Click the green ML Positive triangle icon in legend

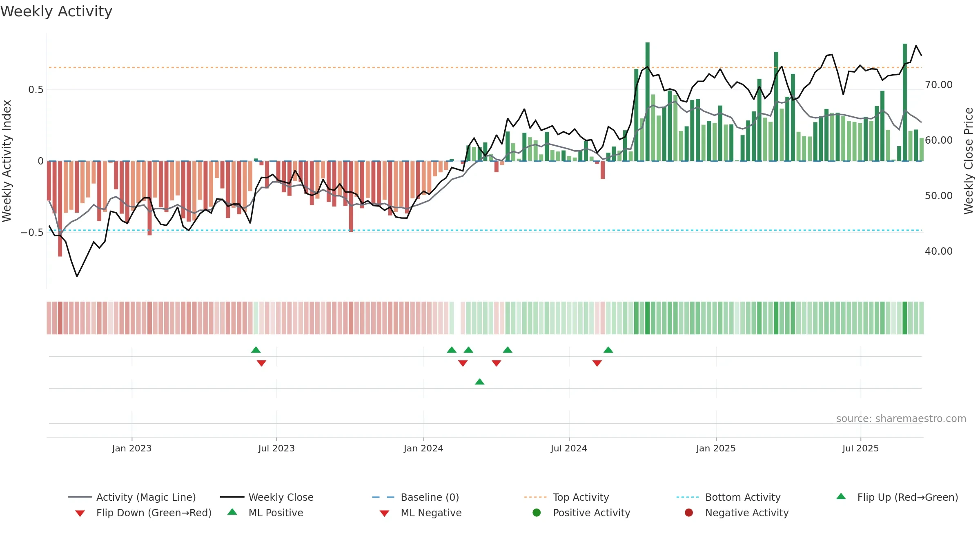point(232,512)
